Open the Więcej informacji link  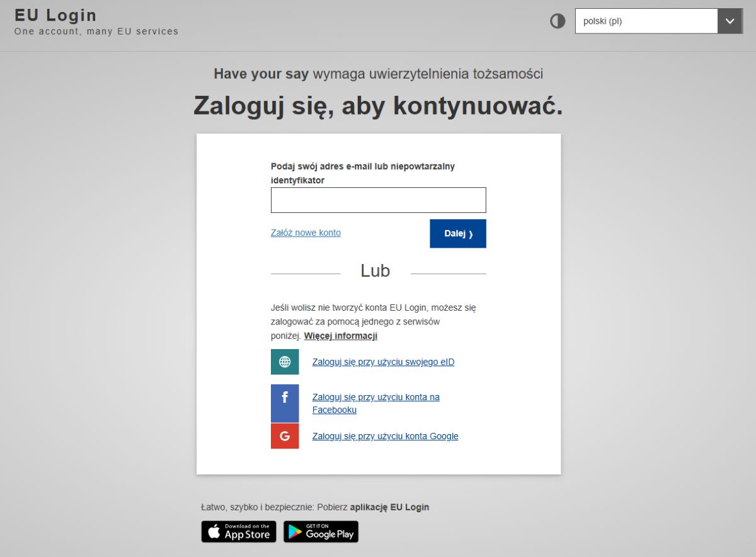[x=341, y=336]
